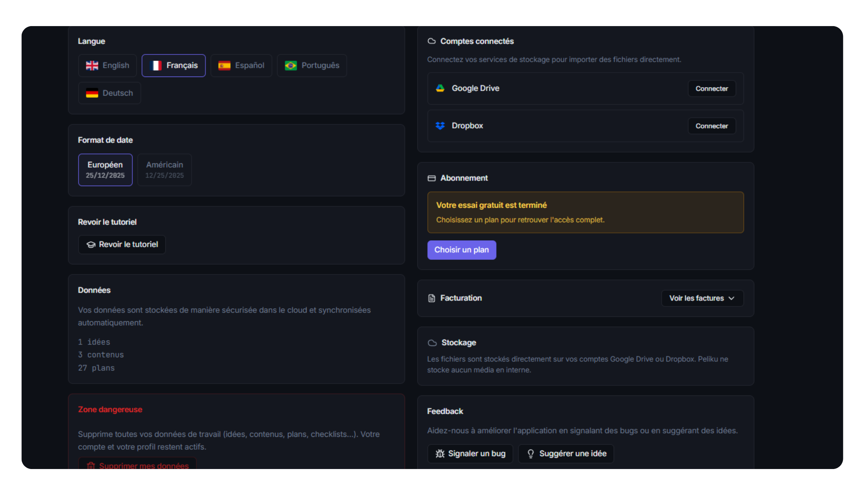Click the credit card icon beside Abonnement

click(x=431, y=178)
